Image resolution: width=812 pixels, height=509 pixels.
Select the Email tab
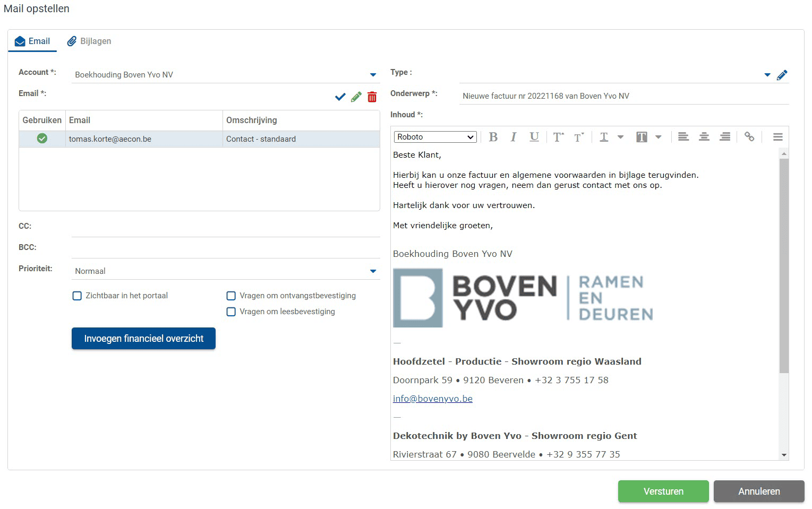click(x=32, y=41)
